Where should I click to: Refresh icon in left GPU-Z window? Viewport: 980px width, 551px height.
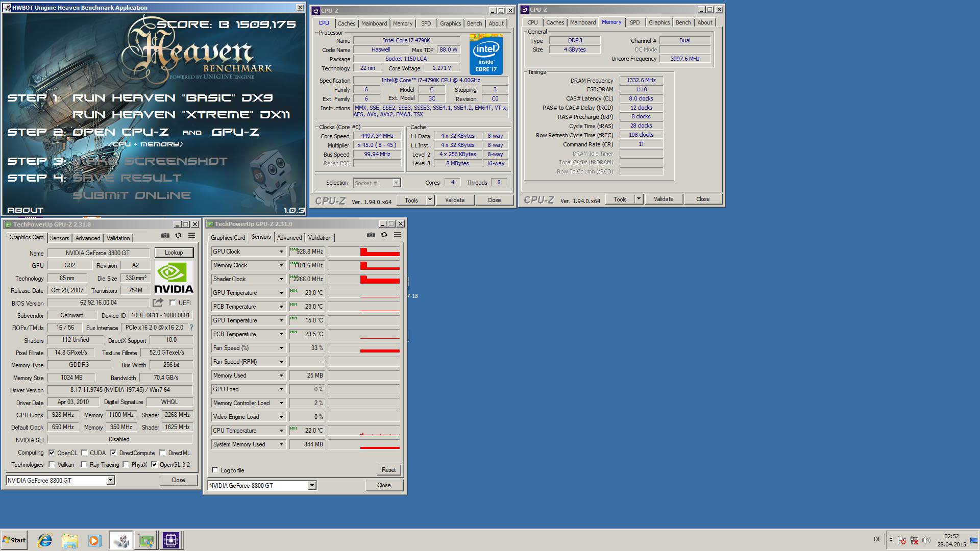click(x=178, y=236)
